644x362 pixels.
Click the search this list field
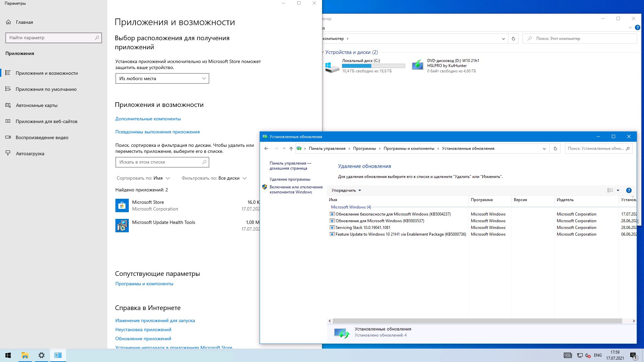click(160, 162)
